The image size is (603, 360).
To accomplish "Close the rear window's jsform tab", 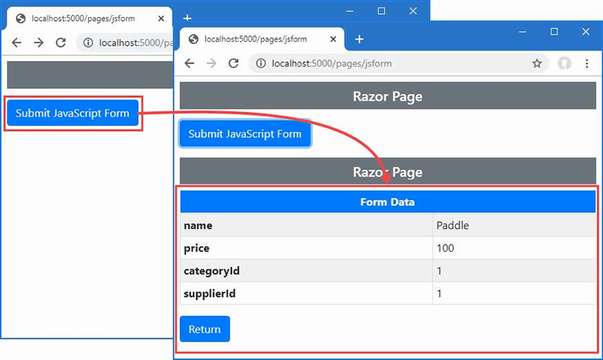I will click(161, 18).
